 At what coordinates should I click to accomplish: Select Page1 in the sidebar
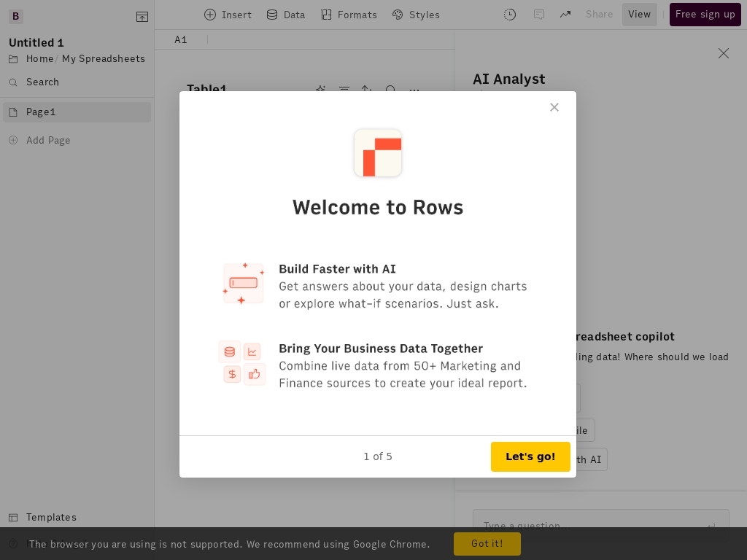(77, 112)
